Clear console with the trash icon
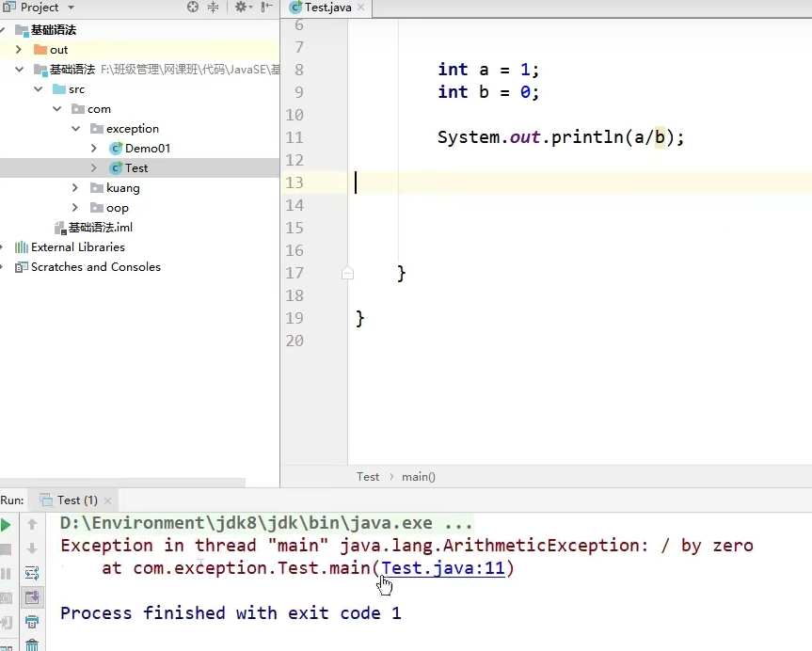The width and height of the screenshot is (812, 651). pos(32,645)
